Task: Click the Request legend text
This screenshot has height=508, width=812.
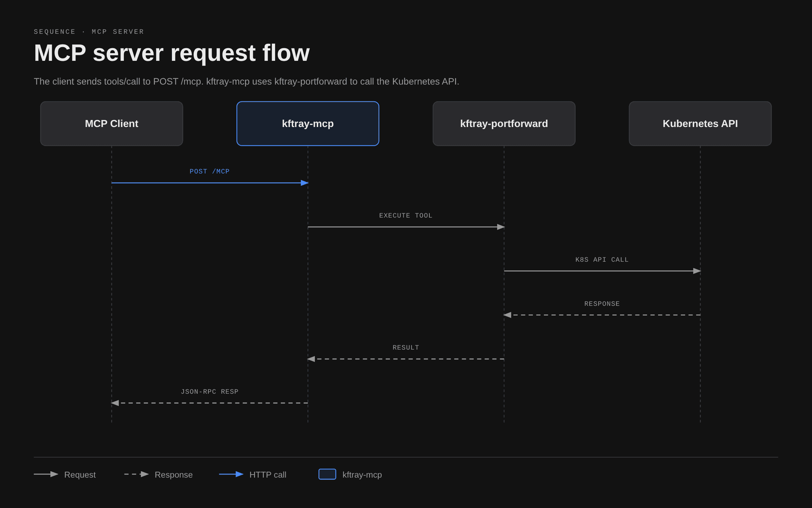Action: (x=80, y=475)
